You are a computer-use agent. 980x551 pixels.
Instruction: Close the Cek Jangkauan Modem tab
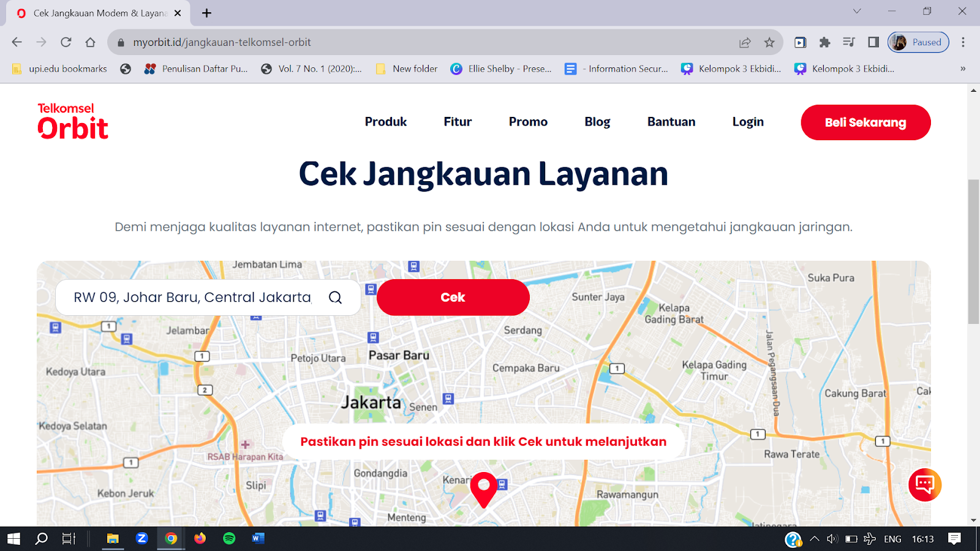[x=178, y=13]
